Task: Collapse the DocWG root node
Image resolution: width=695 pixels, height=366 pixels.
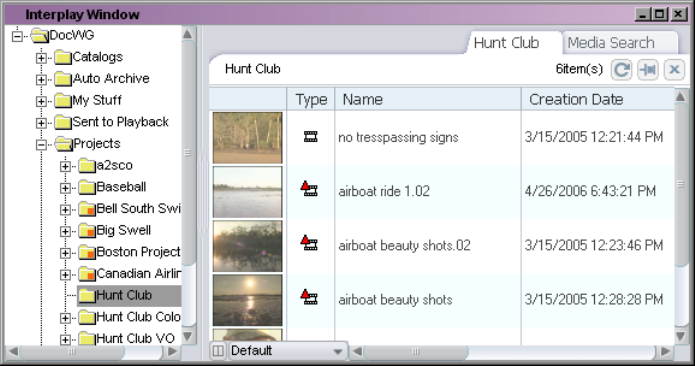Action: [x=17, y=36]
